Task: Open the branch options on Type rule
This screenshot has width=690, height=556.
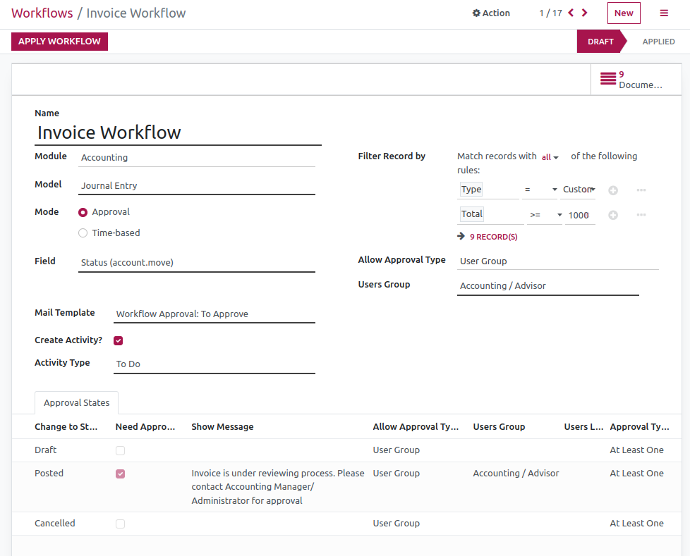Action: [x=641, y=190]
